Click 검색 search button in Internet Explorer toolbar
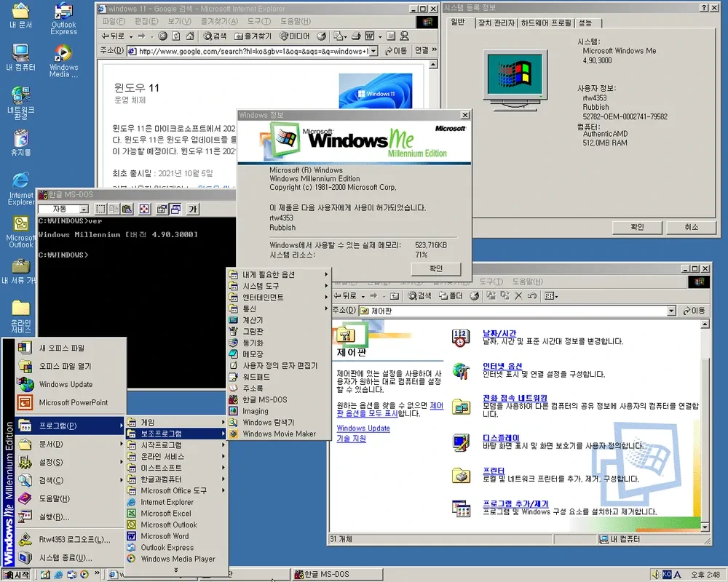Screen dimensions: 728x582 (215, 36)
